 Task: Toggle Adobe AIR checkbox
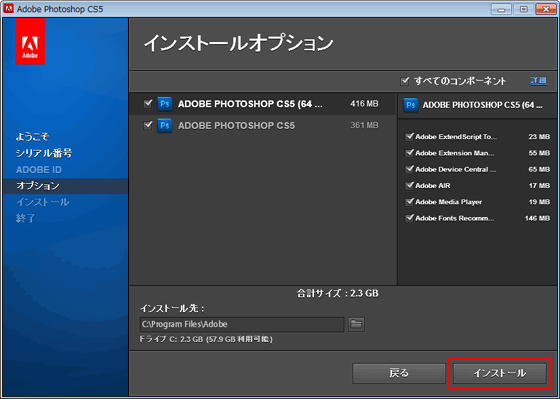(409, 186)
